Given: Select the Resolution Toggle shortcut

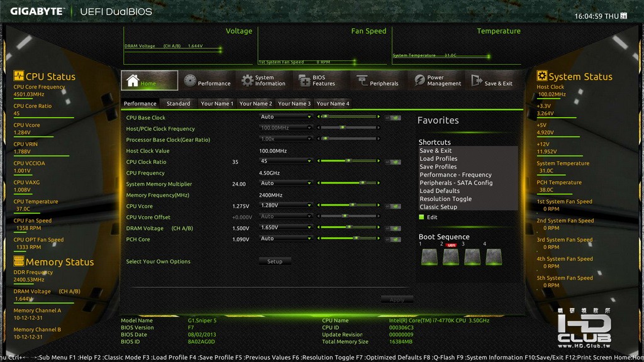Looking at the screenshot, I should pos(446,199).
